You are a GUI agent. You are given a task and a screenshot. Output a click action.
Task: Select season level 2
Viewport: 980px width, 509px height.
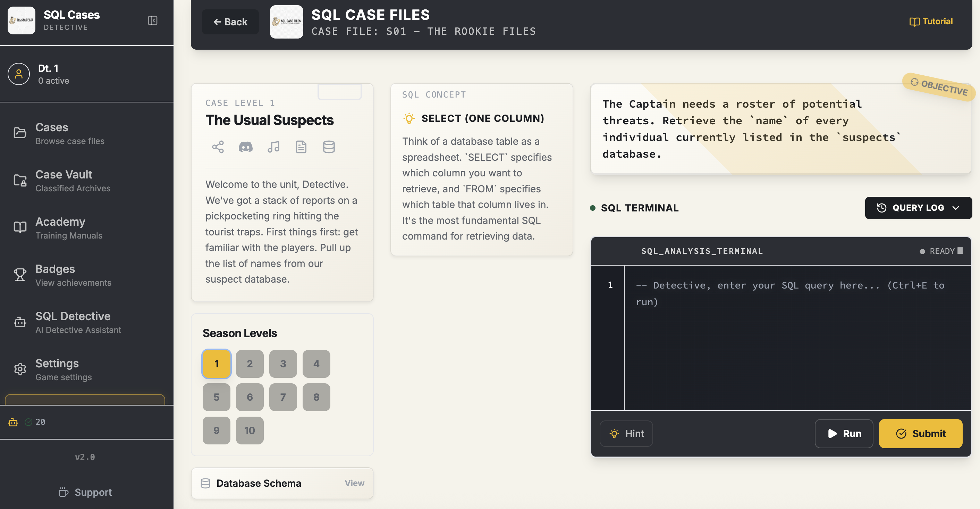(250, 364)
